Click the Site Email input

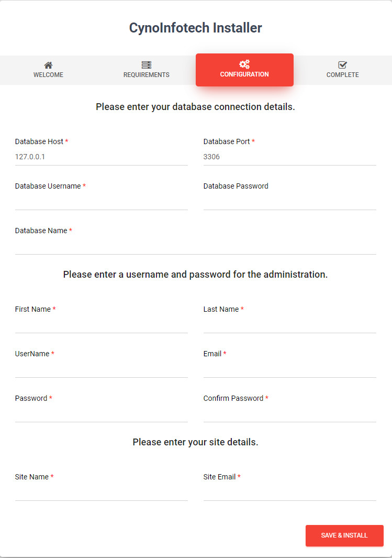pyautogui.click(x=289, y=492)
